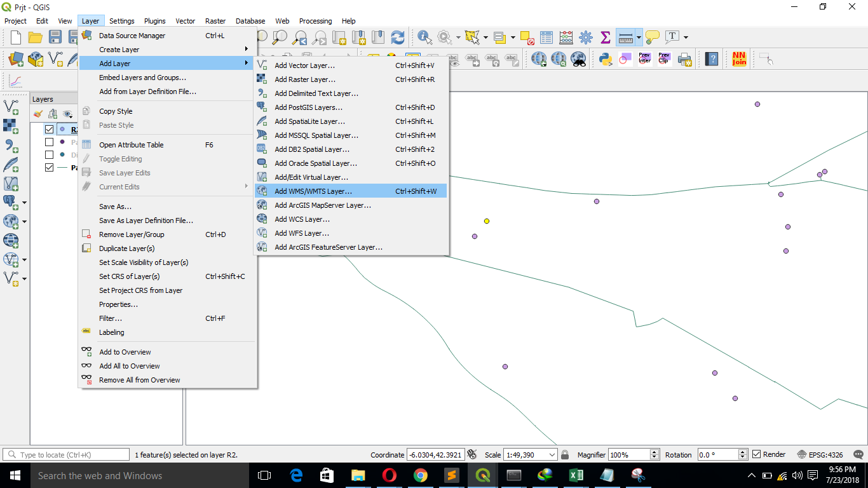Viewport: 868px width, 488px height.
Task: Uncheck the R2 layer visibility checkbox
Action: click(x=49, y=128)
